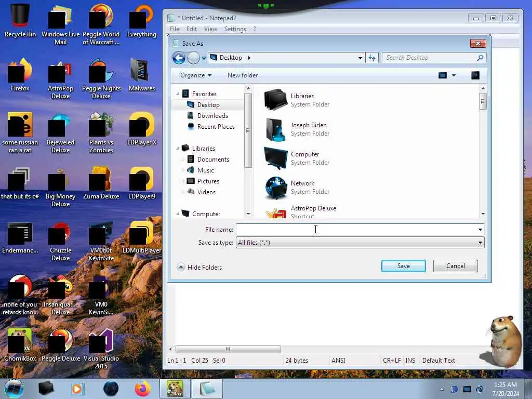This screenshot has height=399, width=532.
Task: Launch LDPlayer X desktop icon
Action: click(x=141, y=129)
